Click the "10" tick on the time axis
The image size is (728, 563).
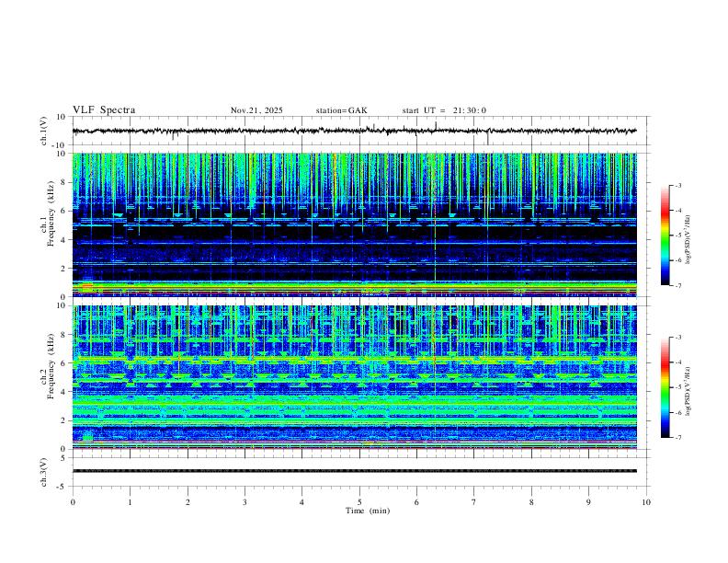point(646,502)
